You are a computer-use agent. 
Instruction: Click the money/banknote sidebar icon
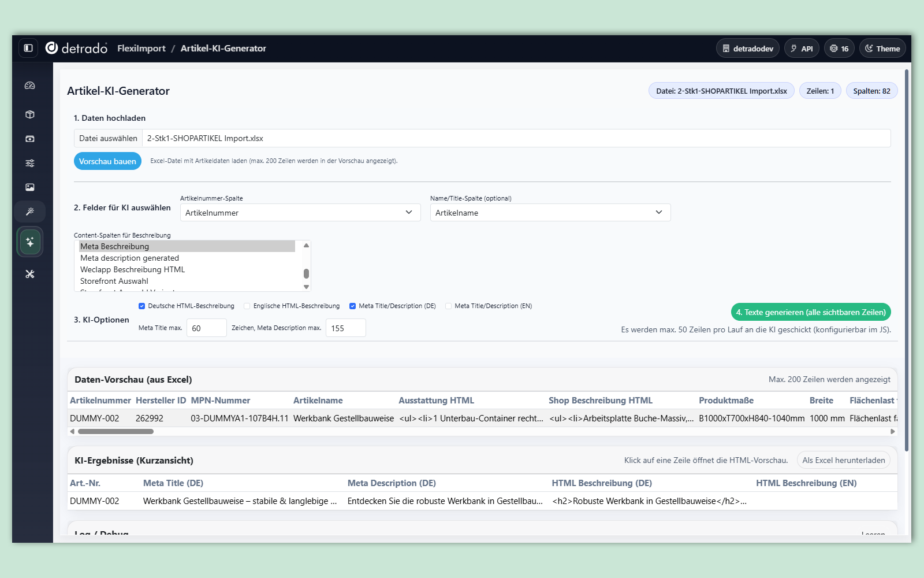click(x=30, y=139)
